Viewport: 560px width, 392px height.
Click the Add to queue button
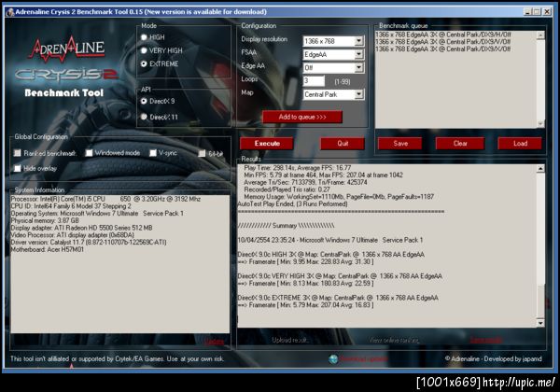tap(302, 117)
